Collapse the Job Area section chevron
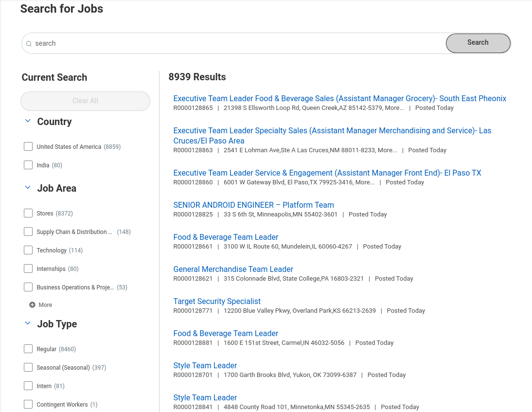532x412 pixels. click(x=27, y=187)
